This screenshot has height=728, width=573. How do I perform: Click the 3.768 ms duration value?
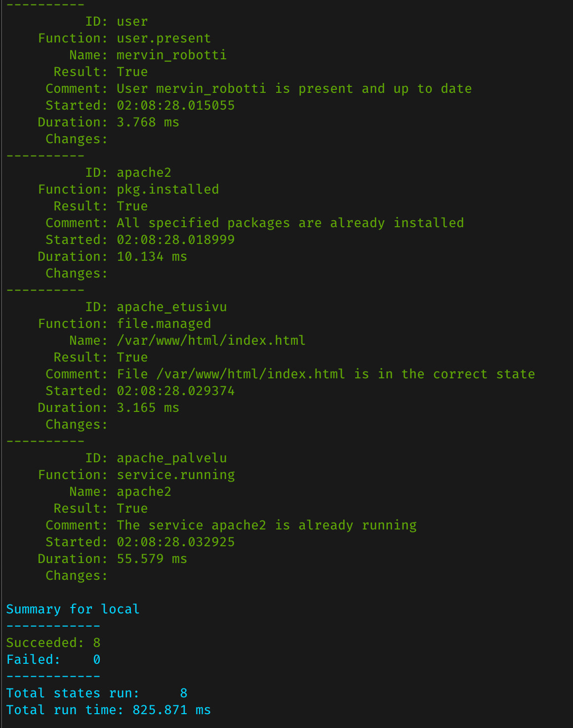click(148, 122)
